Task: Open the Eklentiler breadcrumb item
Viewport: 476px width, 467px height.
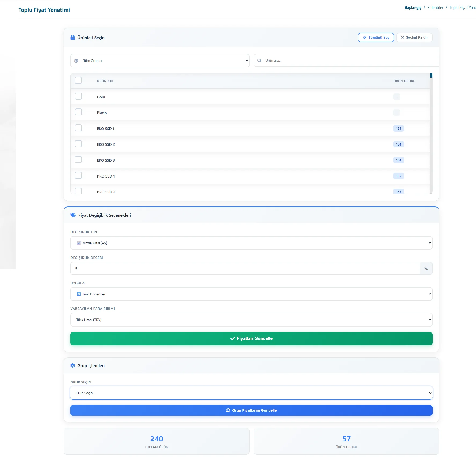Action: tap(435, 8)
